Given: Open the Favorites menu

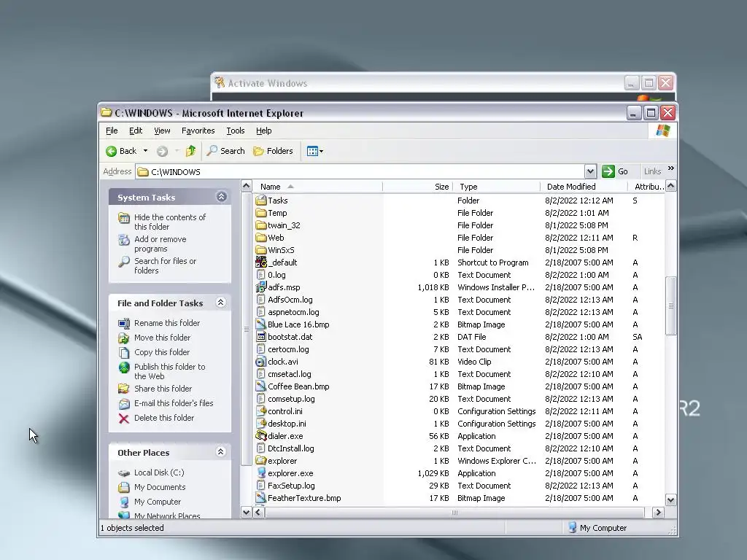Looking at the screenshot, I should 198,131.
